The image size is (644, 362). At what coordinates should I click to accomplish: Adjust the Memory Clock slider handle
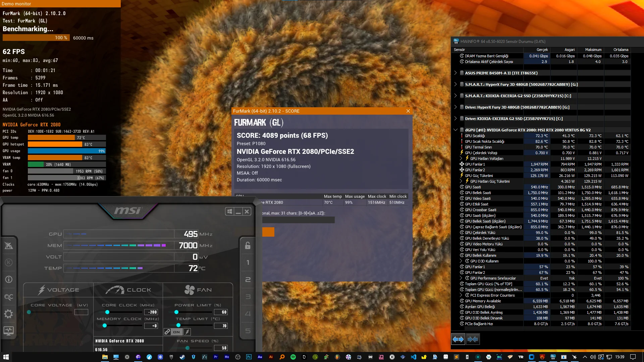click(105, 325)
